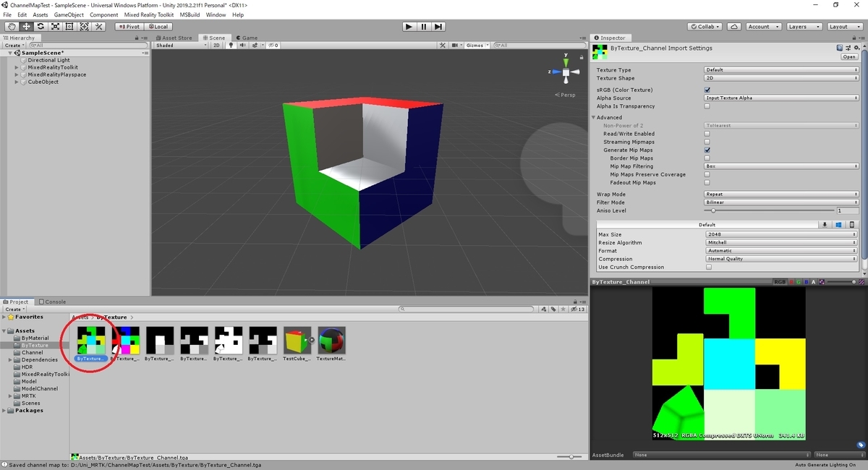The height and width of the screenshot is (470, 868).
Task: Step one frame forward
Action: pyautogui.click(x=438, y=27)
